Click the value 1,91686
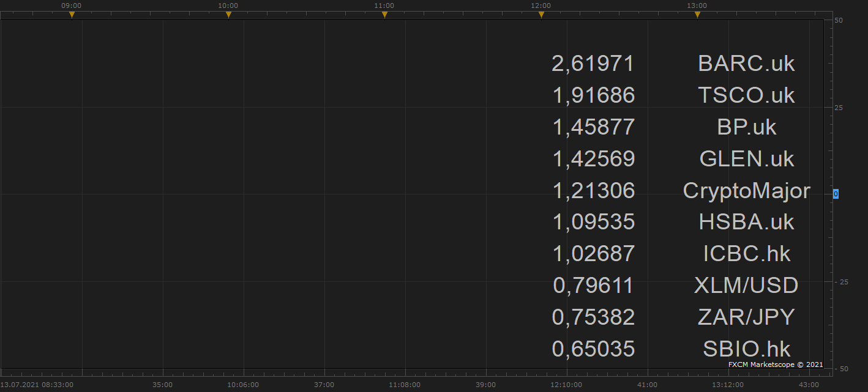This screenshot has height=392, width=868. [x=593, y=95]
